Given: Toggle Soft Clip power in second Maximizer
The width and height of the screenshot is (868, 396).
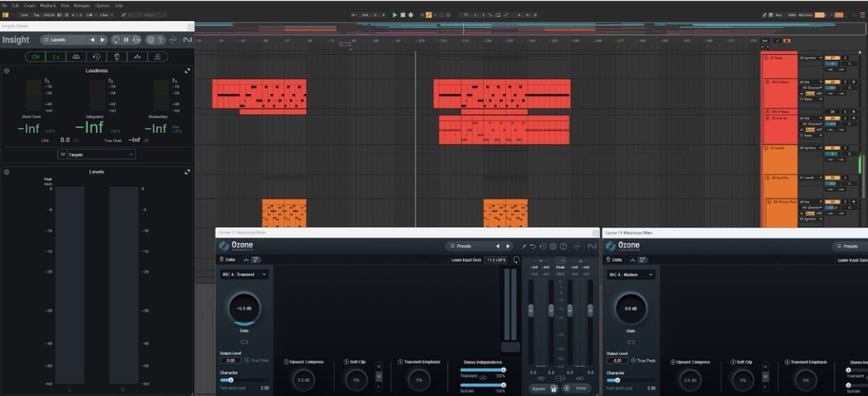Looking at the screenshot, I should pyautogui.click(x=733, y=361).
